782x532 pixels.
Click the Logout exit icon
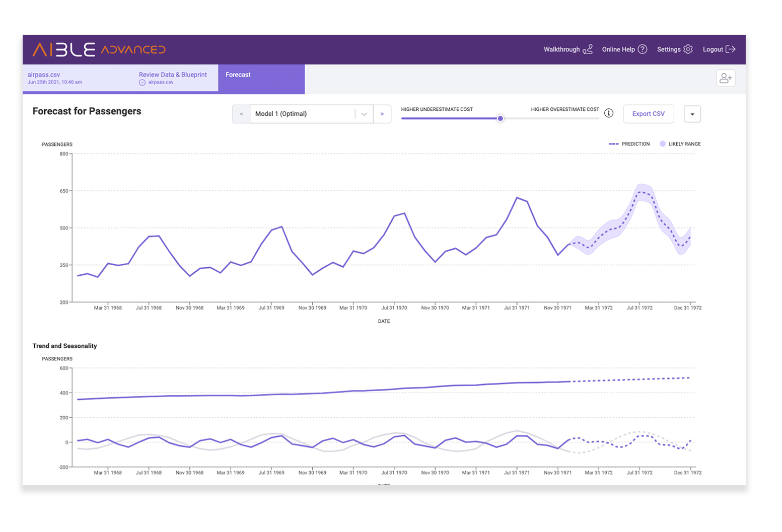pos(731,49)
